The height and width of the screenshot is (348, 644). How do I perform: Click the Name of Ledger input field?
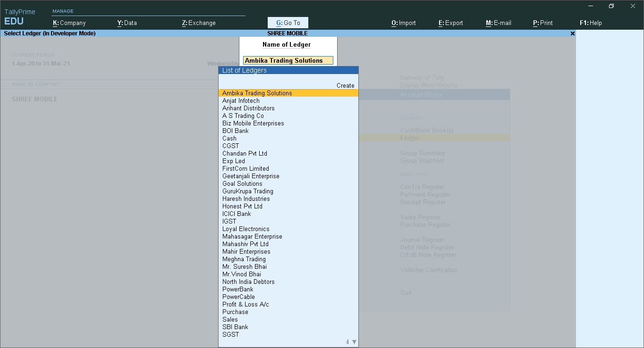(x=288, y=60)
